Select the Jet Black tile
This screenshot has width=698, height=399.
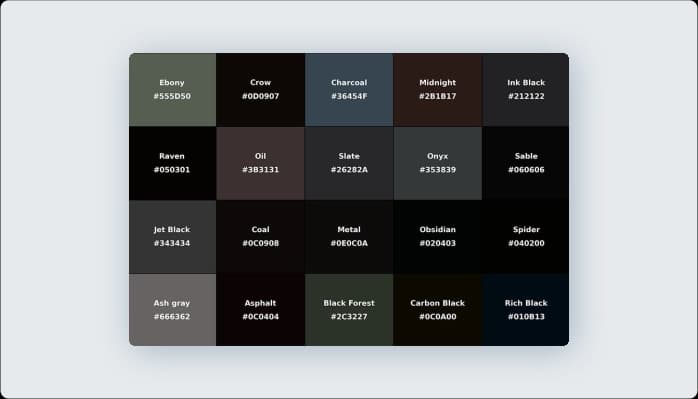coord(173,236)
